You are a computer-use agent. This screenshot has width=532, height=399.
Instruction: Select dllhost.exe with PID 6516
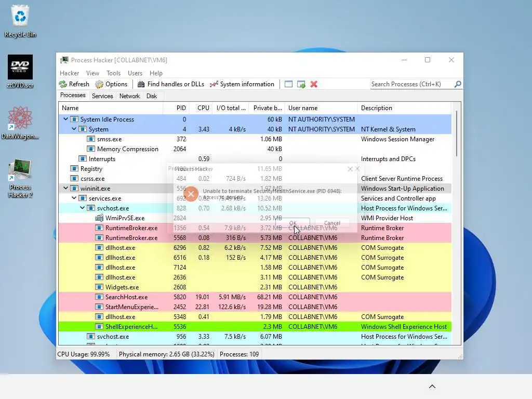click(255, 258)
